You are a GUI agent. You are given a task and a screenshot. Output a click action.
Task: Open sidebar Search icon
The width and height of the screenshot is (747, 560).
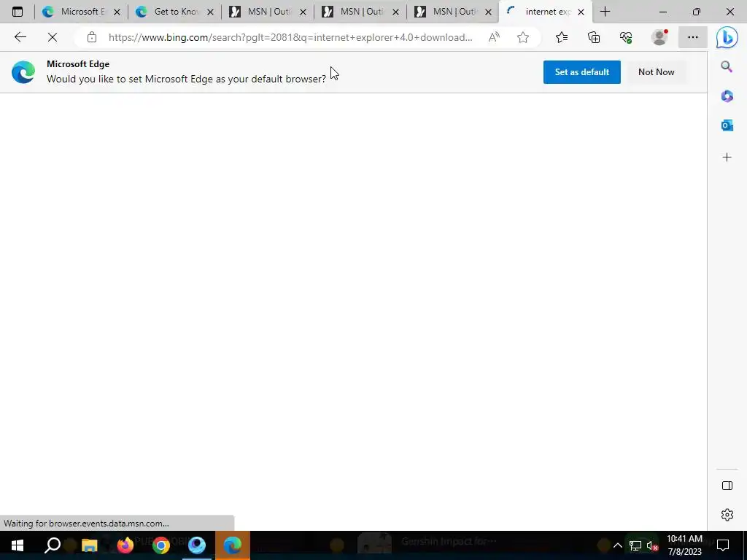(727, 66)
